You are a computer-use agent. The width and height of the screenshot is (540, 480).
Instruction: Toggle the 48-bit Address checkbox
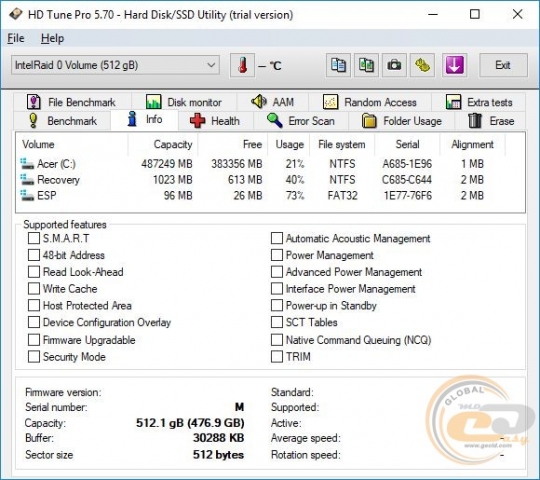click(34, 255)
